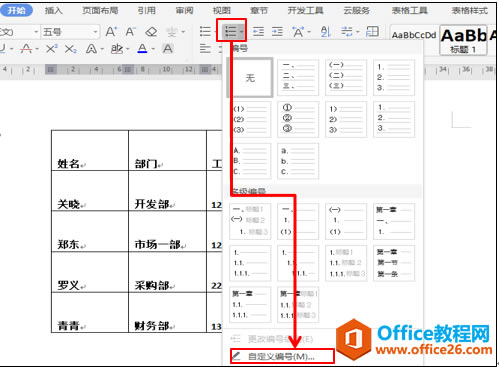This screenshot has width=499, height=367.
Task: Expand the font color dropdown arrow
Action: point(153,49)
